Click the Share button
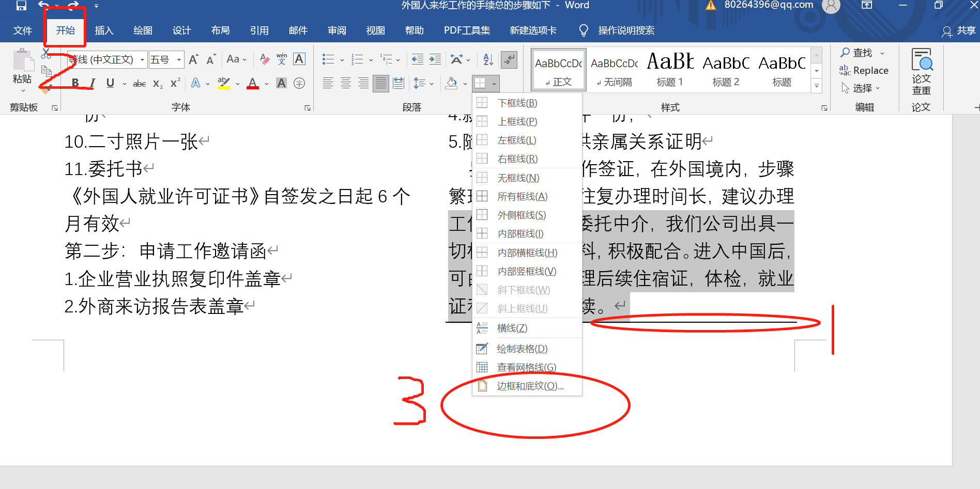This screenshot has height=489, width=980. (959, 31)
